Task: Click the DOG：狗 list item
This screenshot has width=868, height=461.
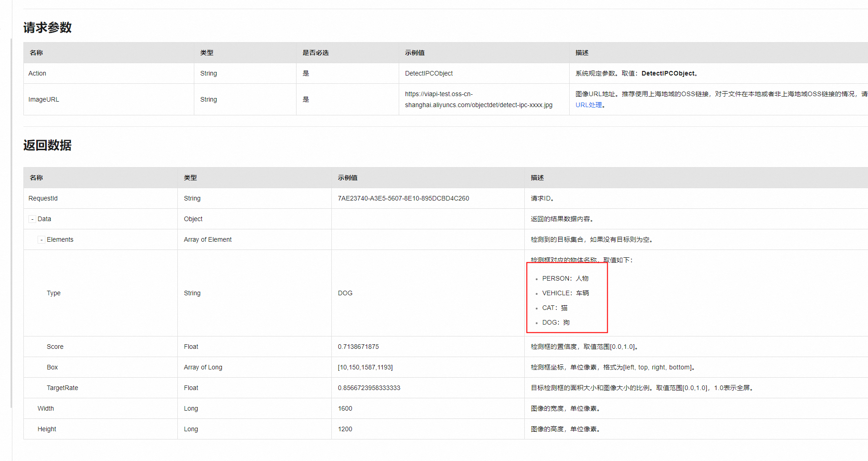Action: pos(556,322)
